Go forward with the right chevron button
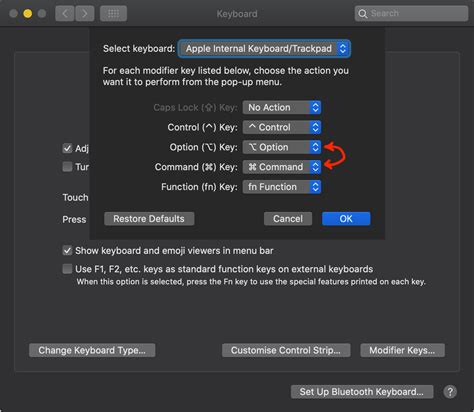Screen dimensions: 474x412 point(85,14)
